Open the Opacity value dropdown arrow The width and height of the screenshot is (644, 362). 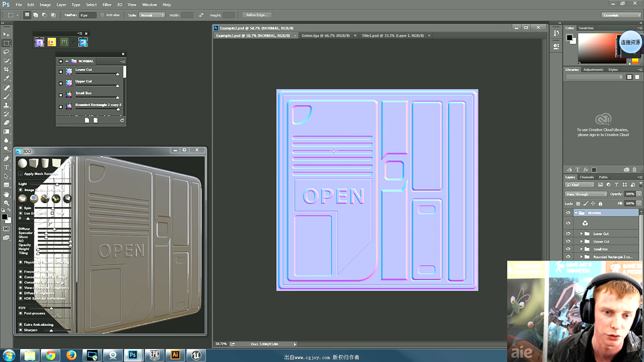point(639,194)
